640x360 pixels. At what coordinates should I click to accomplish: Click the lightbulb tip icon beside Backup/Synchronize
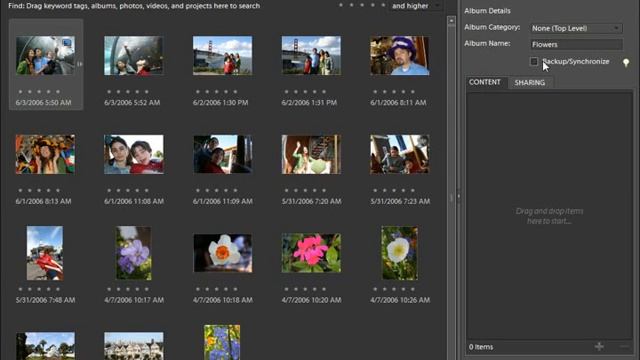click(626, 62)
